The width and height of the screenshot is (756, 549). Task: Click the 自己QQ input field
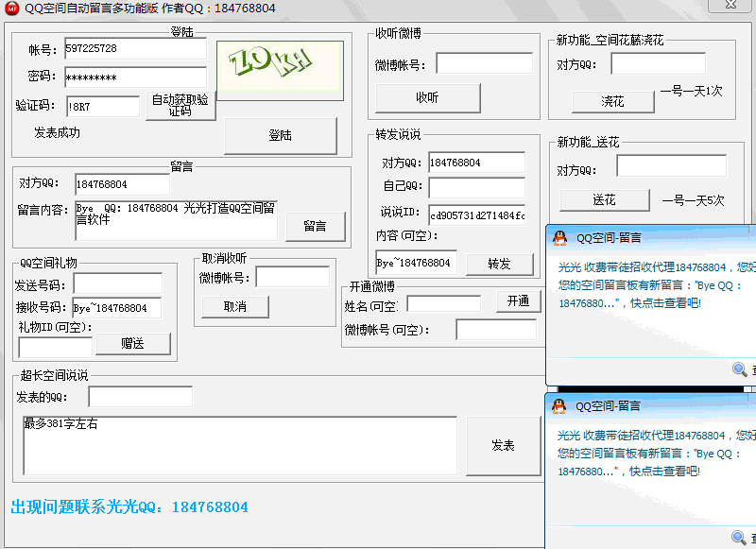(x=477, y=187)
